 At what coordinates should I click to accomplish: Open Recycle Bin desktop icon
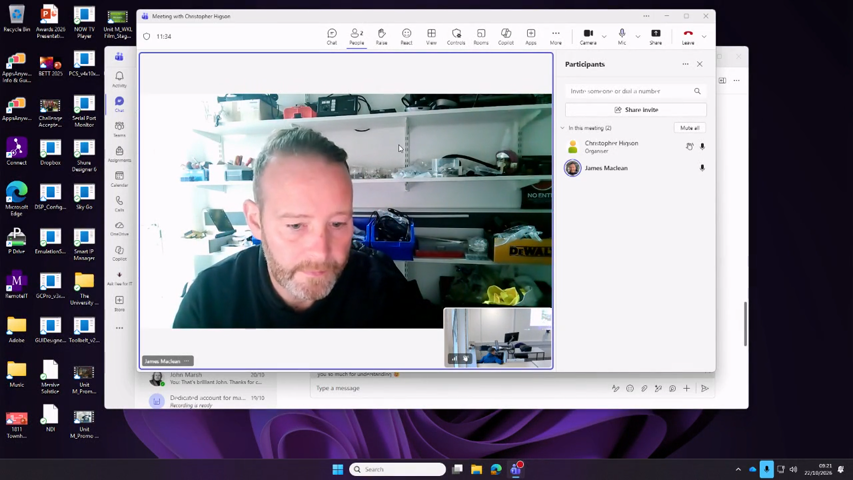coord(16,18)
